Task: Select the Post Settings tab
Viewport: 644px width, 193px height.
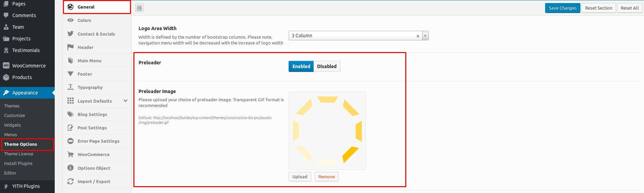Action: pyautogui.click(x=97, y=128)
